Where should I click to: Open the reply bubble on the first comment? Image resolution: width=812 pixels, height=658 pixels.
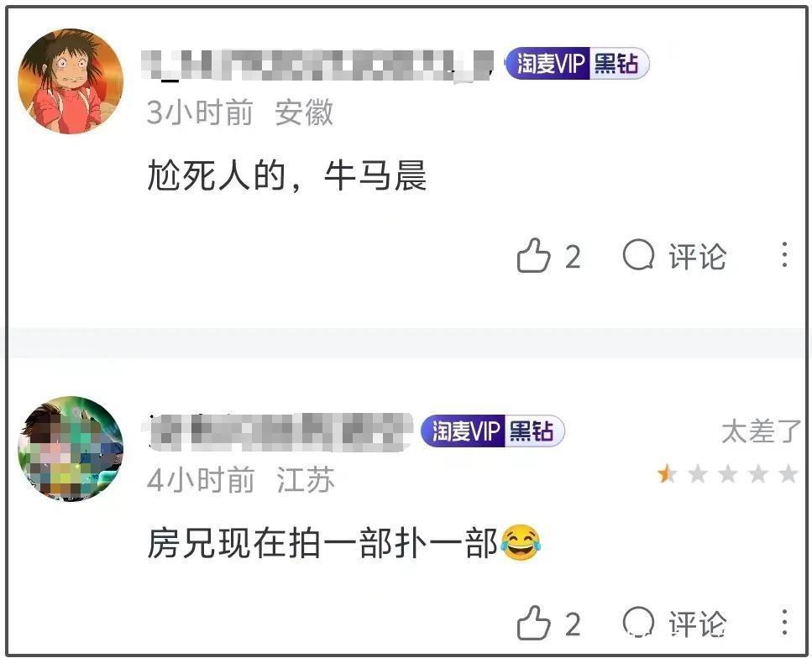(638, 254)
